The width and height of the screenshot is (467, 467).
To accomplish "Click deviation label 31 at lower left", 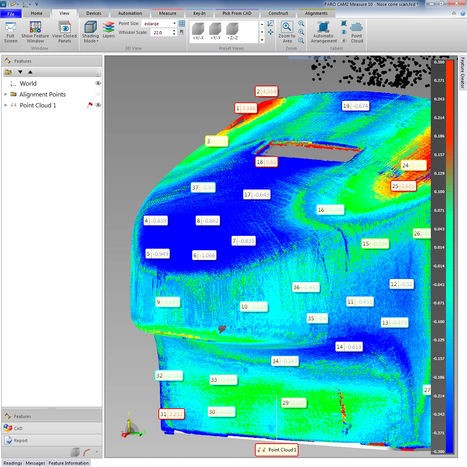I will coord(171,414).
